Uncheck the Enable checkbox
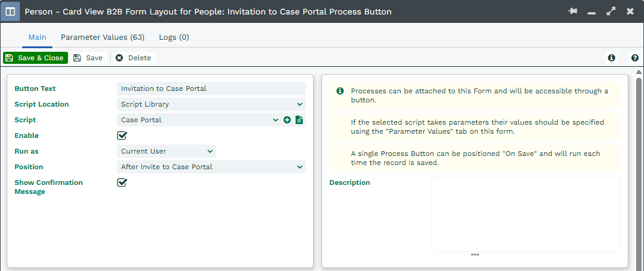This screenshot has height=271, width=644. tap(122, 135)
